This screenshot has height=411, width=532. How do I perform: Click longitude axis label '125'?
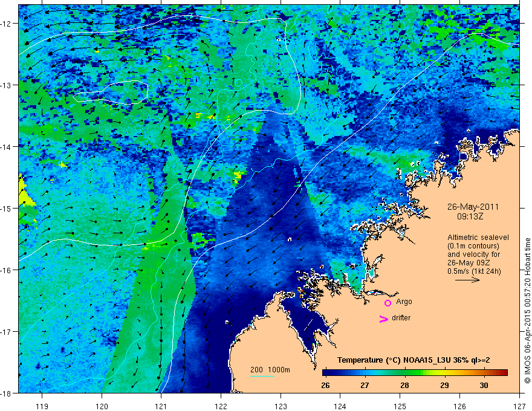point(400,406)
